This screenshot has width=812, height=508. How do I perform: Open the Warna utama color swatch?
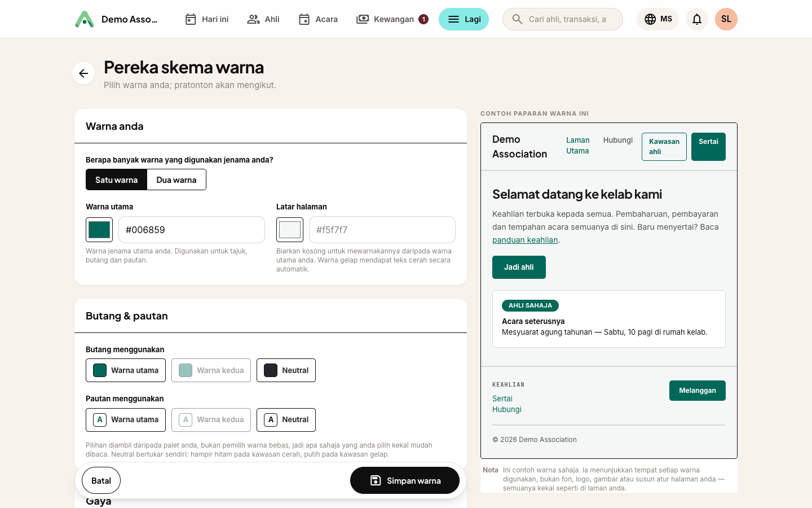tap(99, 230)
